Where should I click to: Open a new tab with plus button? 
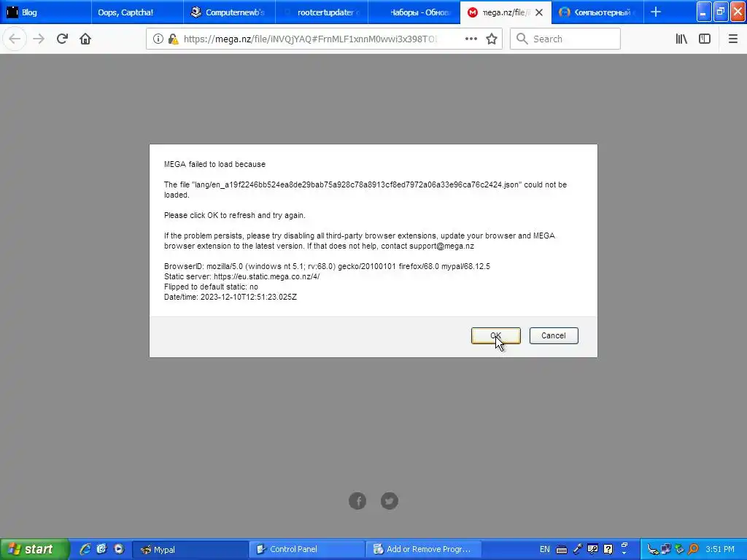pyautogui.click(x=656, y=12)
